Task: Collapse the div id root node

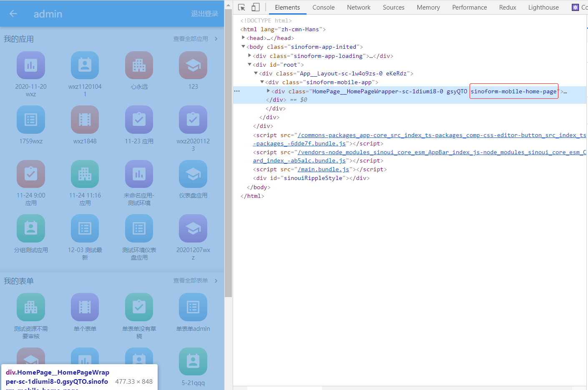Action: [x=250, y=65]
